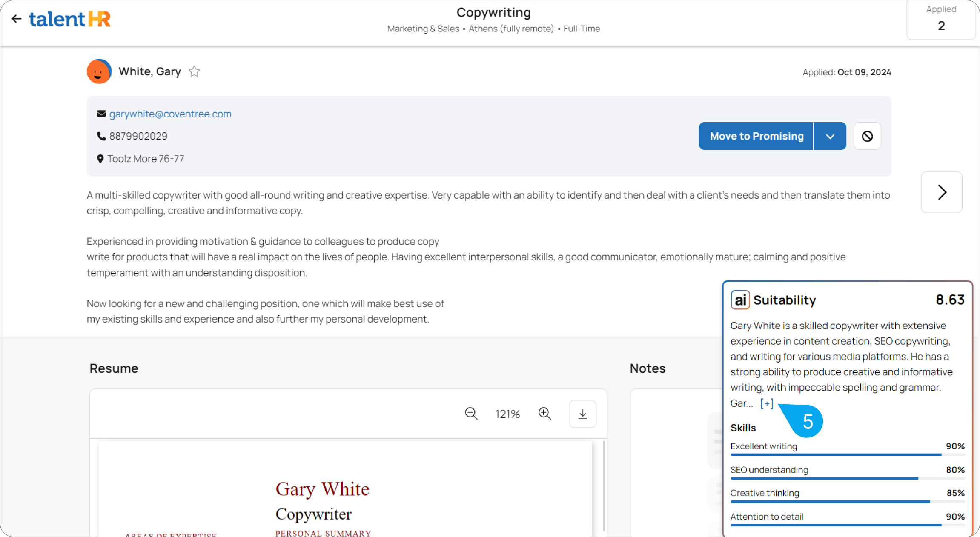The width and height of the screenshot is (980, 537).
Task: Open garywhite@coventree.com email link
Action: pos(170,114)
